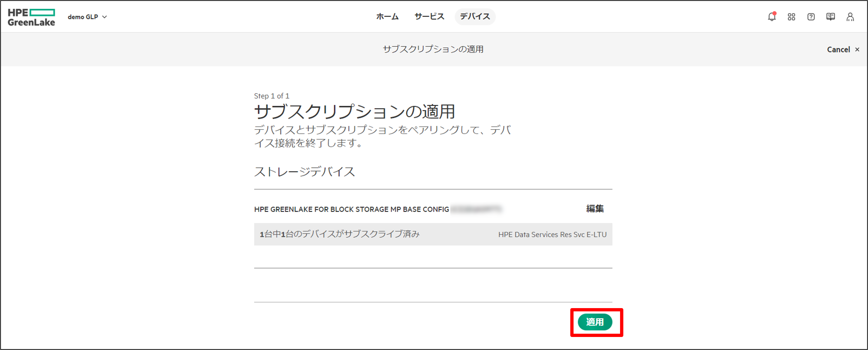Viewport: 868px width, 350px height.
Task: Click the help question mark icon
Action: click(811, 17)
